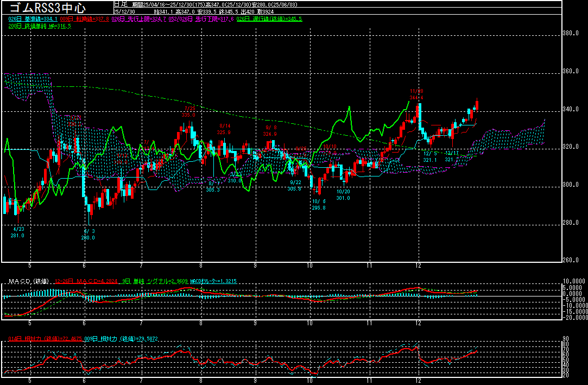Viewport: 588px width, 385px height.
Task: Click the 200日 終値単純 MA legend
Action: pos(40,26)
